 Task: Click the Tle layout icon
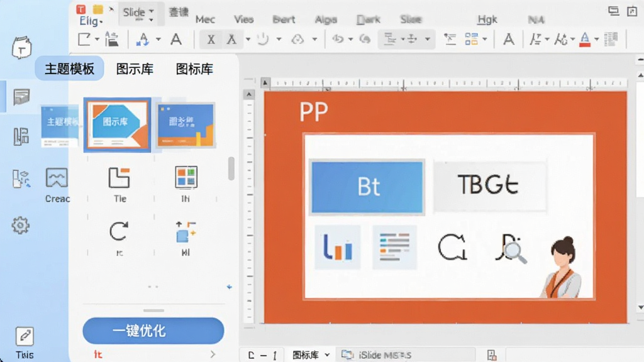(119, 177)
